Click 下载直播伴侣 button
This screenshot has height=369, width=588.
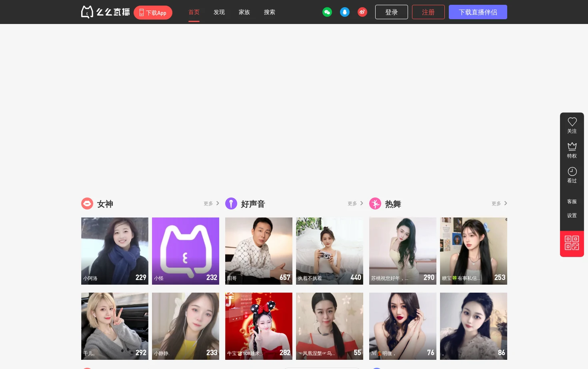coord(478,12)
